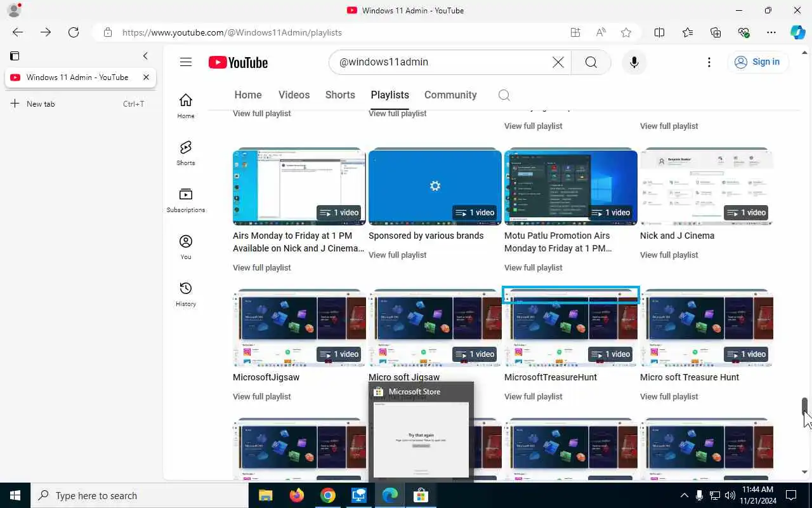Open YouTube settings three-dot menu
The image size is (812, 508).
709,62
